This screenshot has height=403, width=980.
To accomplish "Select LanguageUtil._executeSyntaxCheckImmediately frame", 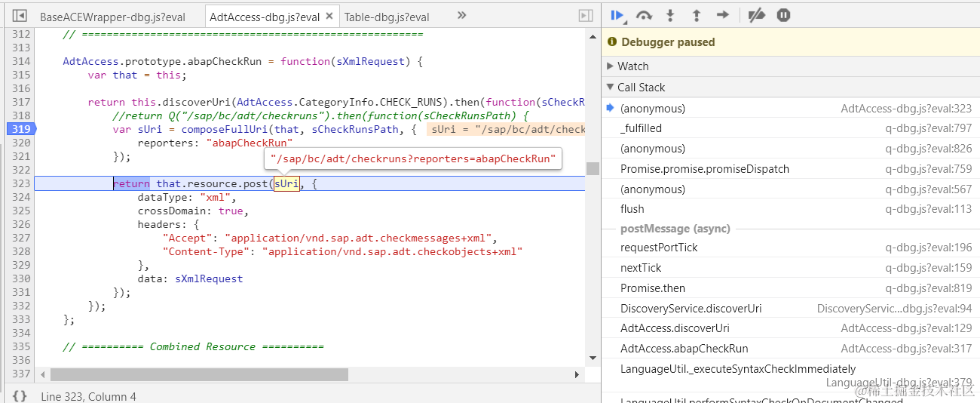I will pos(789,376).
